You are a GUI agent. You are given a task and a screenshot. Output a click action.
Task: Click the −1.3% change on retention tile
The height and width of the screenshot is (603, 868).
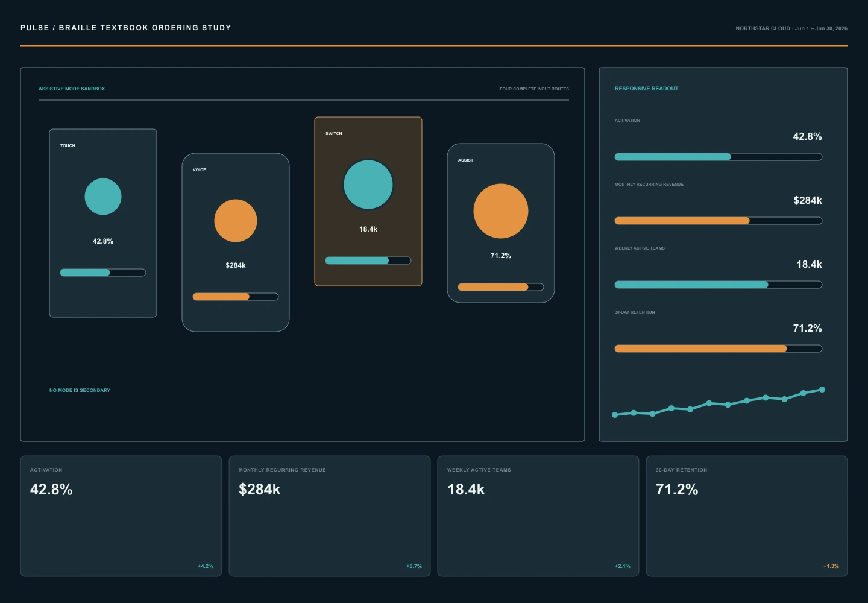pyautogui.click(x=831, y=566)
